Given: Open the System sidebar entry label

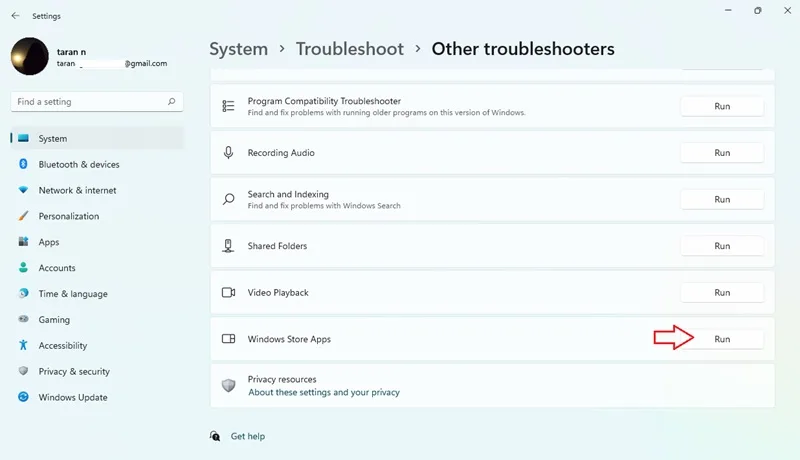Looking at the screenshot, I should [x=53, y=139].
